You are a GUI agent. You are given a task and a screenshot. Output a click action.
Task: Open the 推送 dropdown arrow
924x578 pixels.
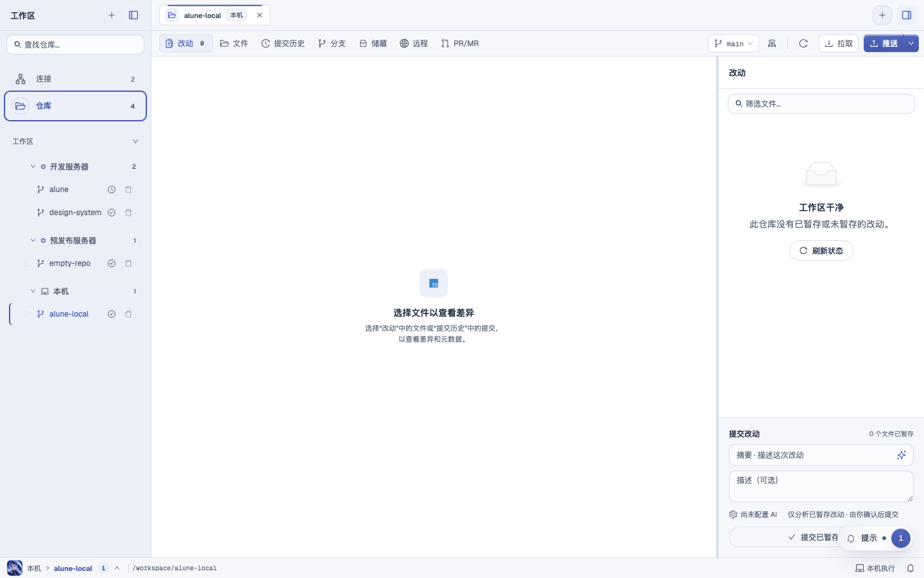[x=911, y=44]
